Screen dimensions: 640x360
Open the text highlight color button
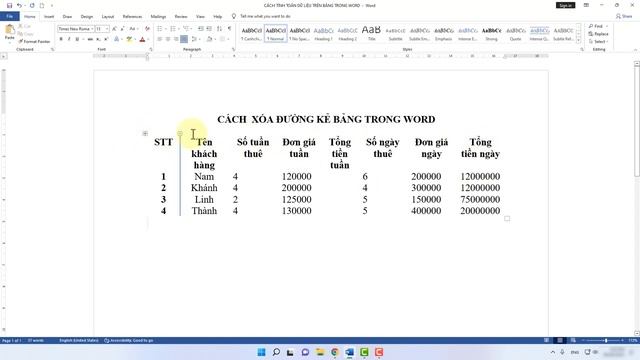129,39
